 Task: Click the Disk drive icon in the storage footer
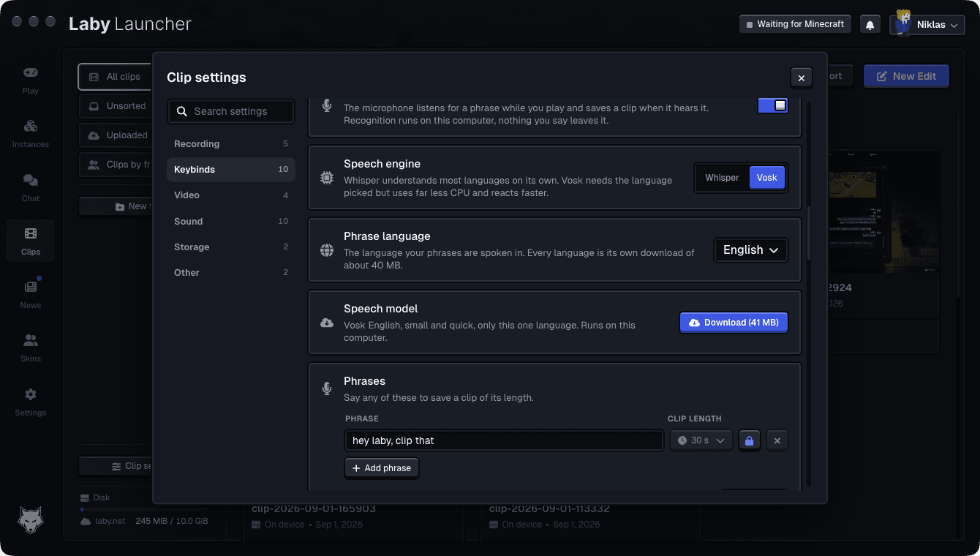pos(84,497)
